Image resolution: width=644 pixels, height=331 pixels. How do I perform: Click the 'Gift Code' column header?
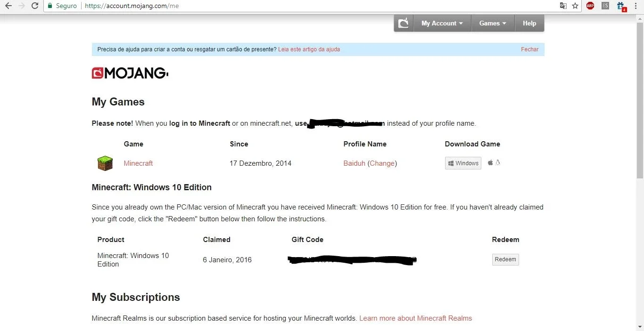[x=307, y=240]
